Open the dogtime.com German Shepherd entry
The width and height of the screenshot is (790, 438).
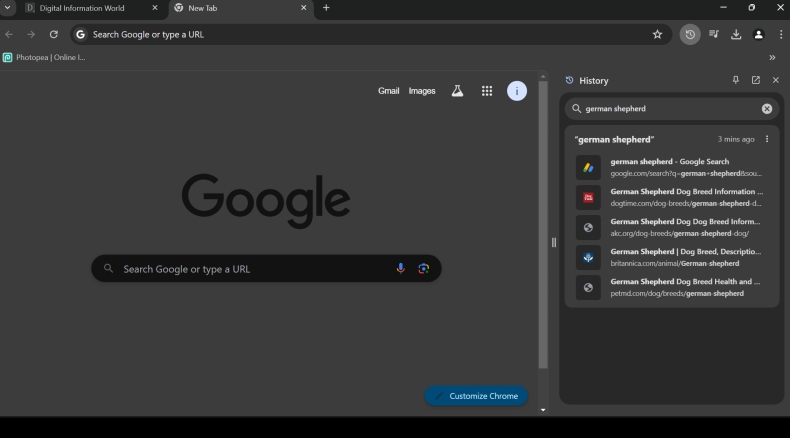[x=672, y=198]
